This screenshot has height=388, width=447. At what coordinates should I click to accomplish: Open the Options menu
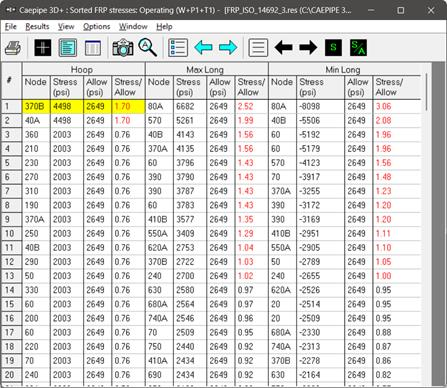97,27
